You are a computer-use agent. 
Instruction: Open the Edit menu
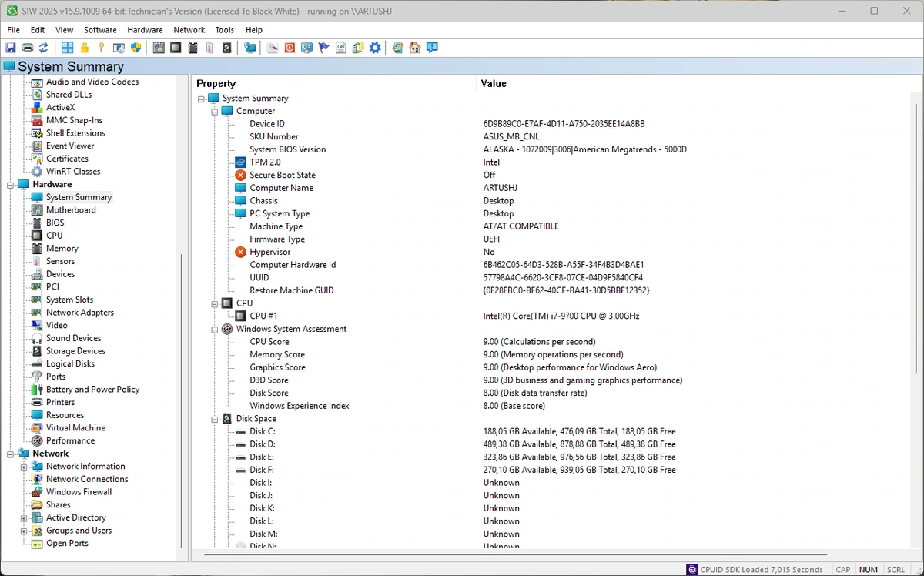click(38, 30)
